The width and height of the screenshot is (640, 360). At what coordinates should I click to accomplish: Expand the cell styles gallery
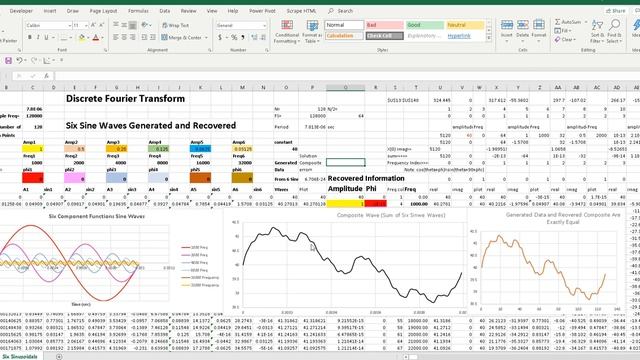489,38
